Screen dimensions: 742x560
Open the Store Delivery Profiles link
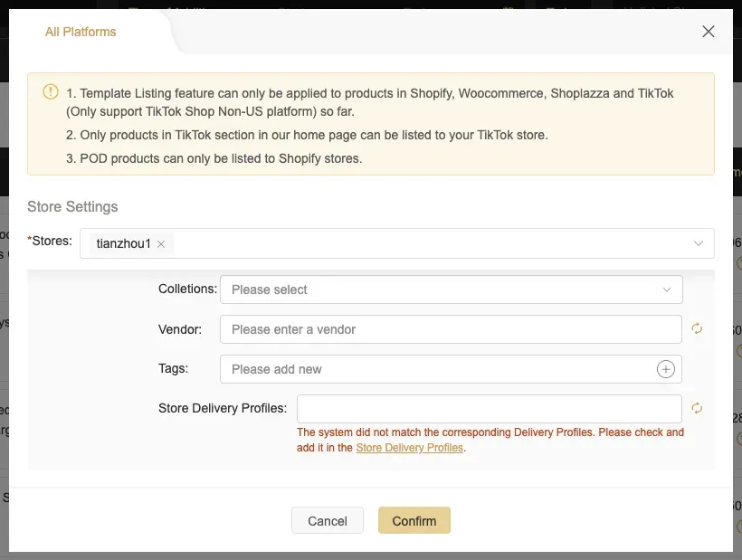[x=409, y=448]
